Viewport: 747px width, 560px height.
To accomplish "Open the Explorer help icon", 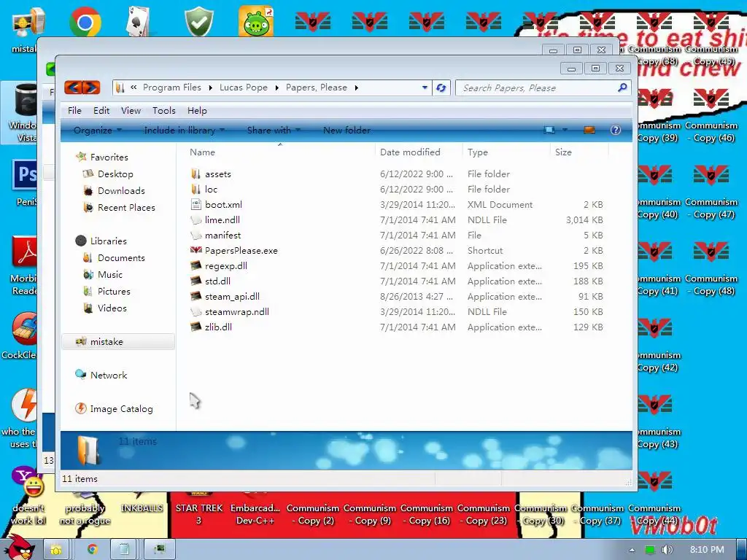I will [x=616, y=130].
